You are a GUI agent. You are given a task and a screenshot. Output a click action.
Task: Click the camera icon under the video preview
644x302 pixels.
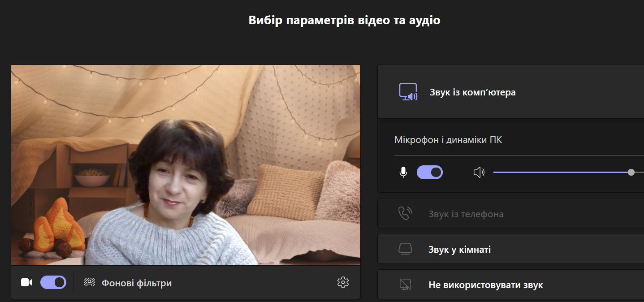click(27, 282)
